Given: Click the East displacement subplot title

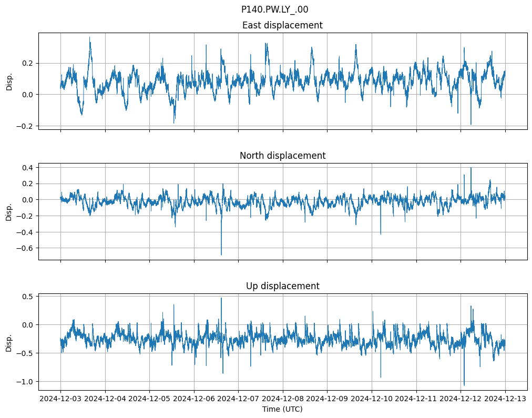Looking at the screenshot, I should 282,25.
